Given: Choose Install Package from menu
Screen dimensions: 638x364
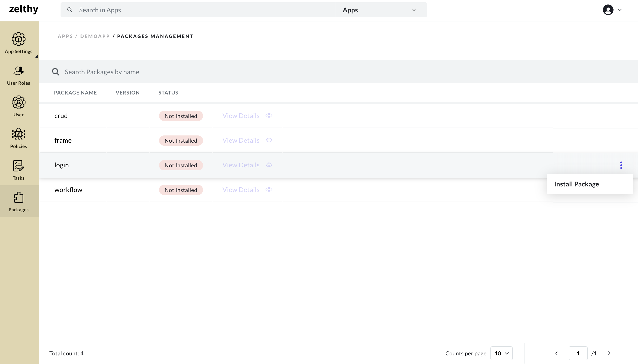Looking at the screenshot, I should click(x=590, y=184).
